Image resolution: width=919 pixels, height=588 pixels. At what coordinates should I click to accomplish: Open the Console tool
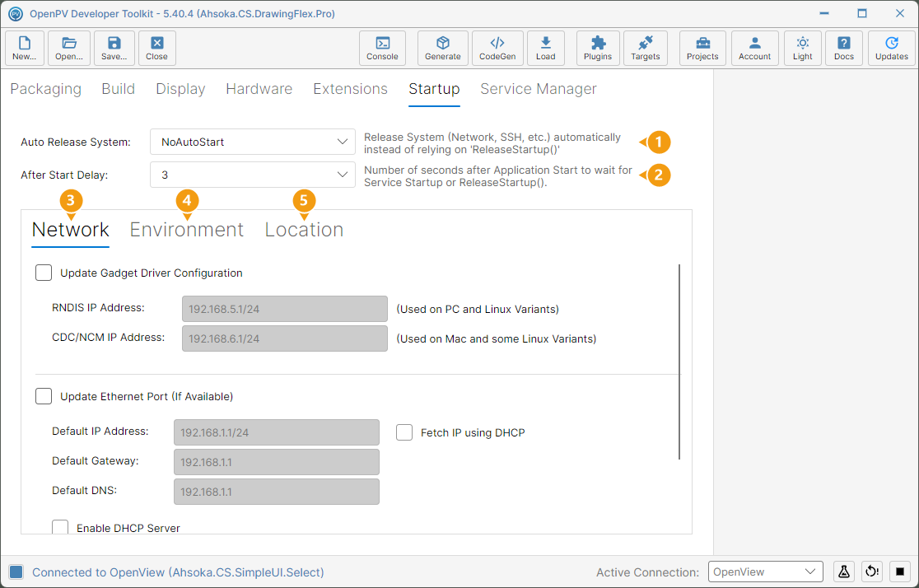[382, 48]
